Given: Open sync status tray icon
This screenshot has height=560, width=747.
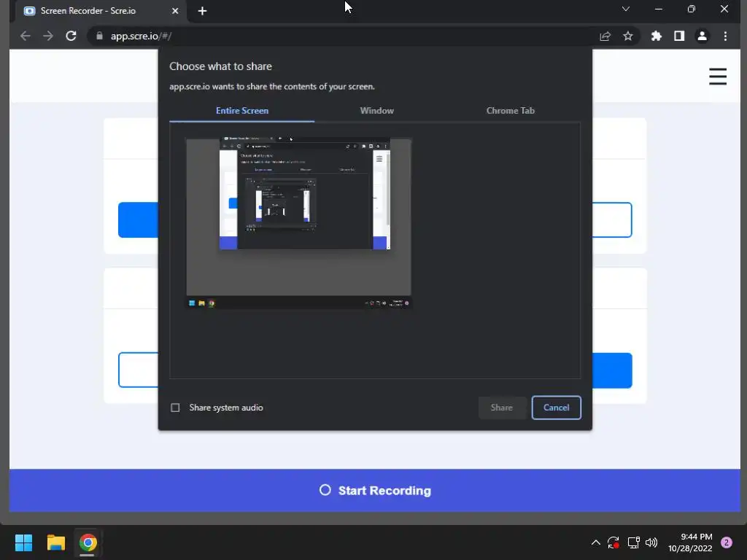Looking at the screenshot, I should pyautogui.click(x=614, y=542).
